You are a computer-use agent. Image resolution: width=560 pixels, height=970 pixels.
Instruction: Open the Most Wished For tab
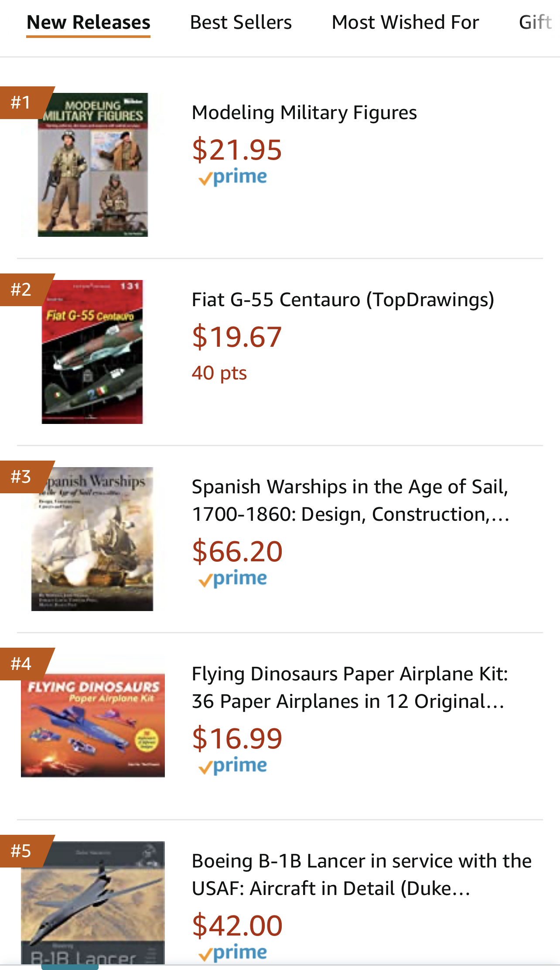(405, 22)
